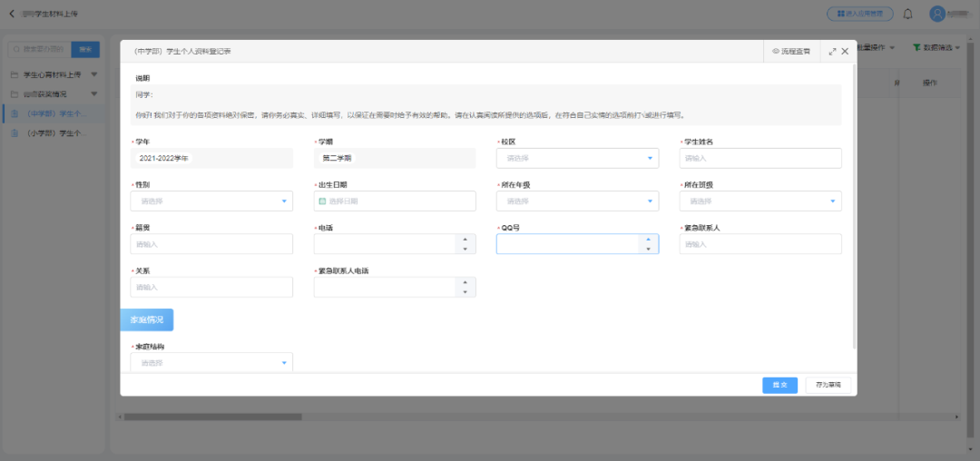The image size is (980, 461).
Task: Switch to the 家庭情况 section tab
Action: (147, 319)
